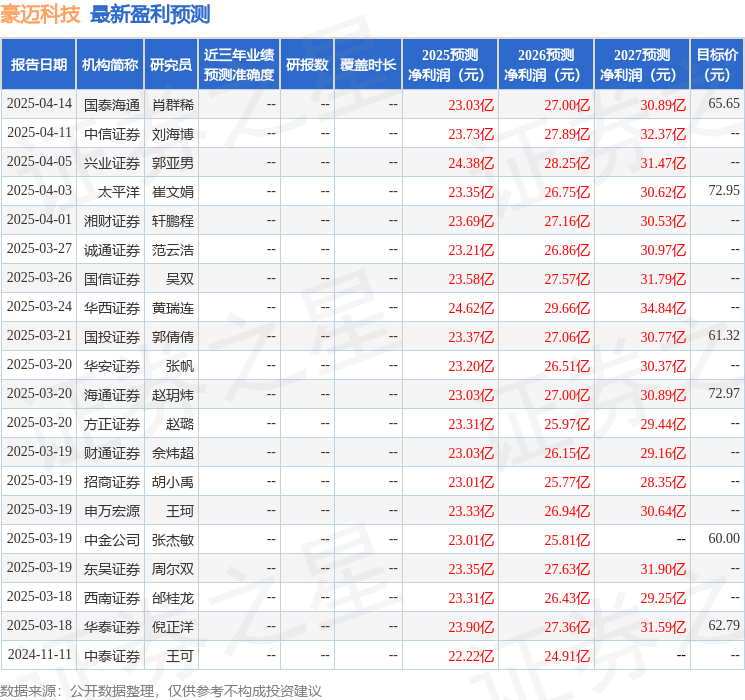
Task: Select the 中泰证券 institution cell
Action: 112,656
